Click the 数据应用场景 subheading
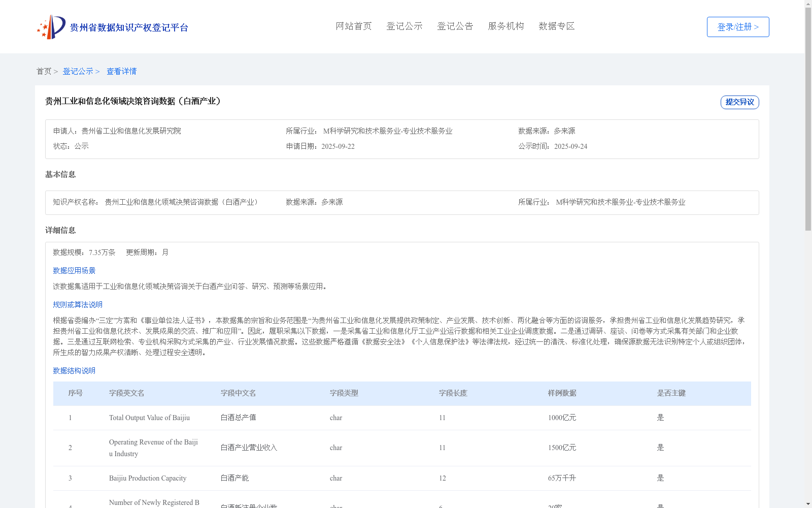Viewport: 812px width, 508px height. [74, 271]
